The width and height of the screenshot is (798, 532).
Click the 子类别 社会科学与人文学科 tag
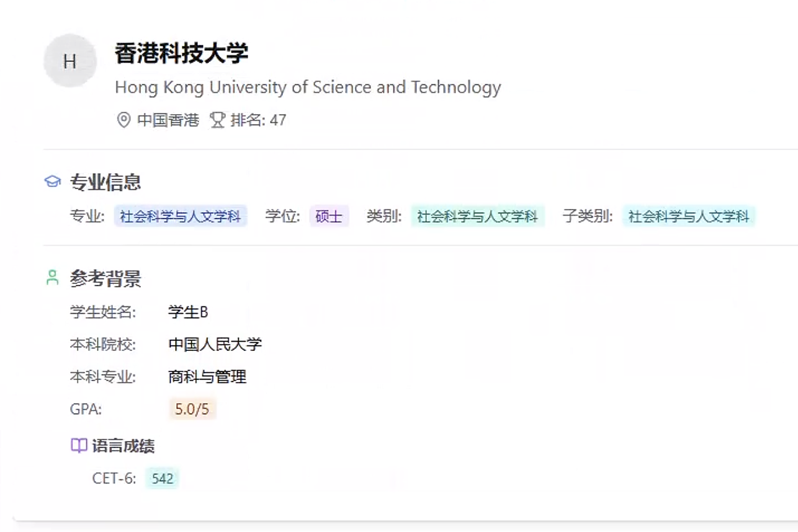(689, 216)
